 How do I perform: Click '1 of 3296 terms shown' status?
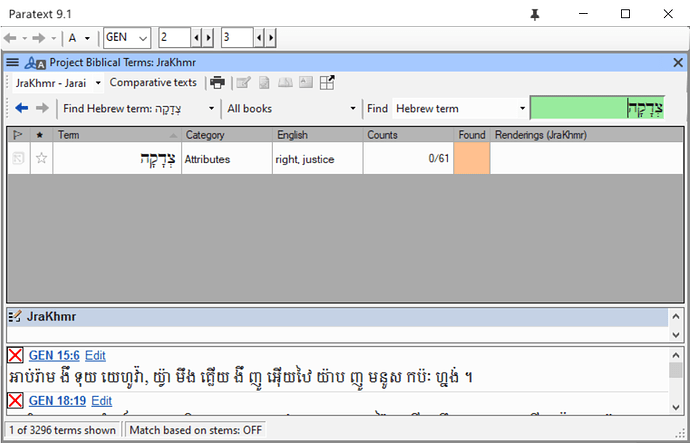[62, 430]
